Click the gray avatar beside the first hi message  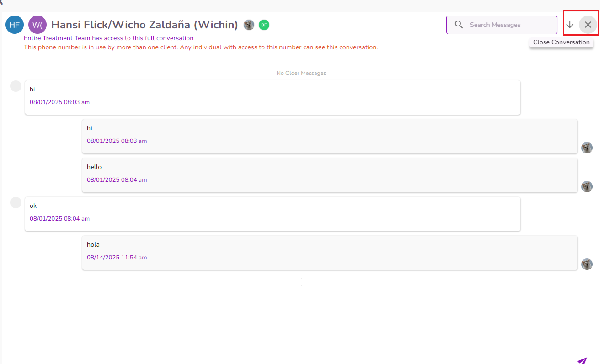click(16, 86)
